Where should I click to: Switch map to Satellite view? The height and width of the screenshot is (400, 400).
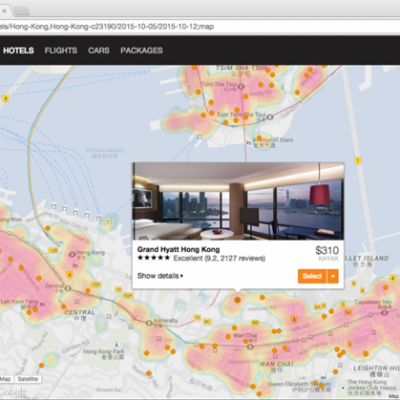point(28,379)
